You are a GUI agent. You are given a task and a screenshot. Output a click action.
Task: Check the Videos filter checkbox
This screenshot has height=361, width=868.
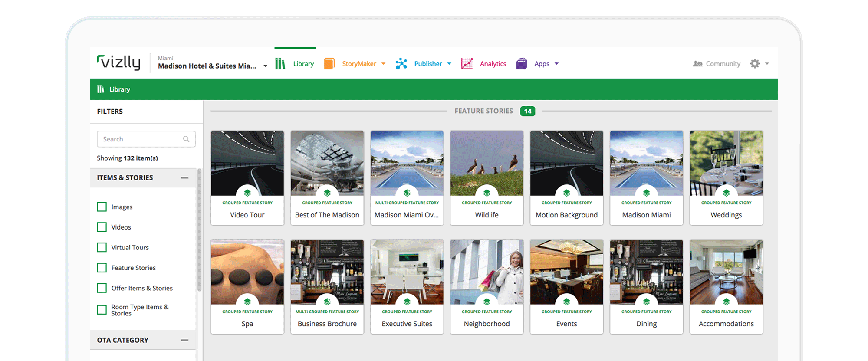[102, 227]
